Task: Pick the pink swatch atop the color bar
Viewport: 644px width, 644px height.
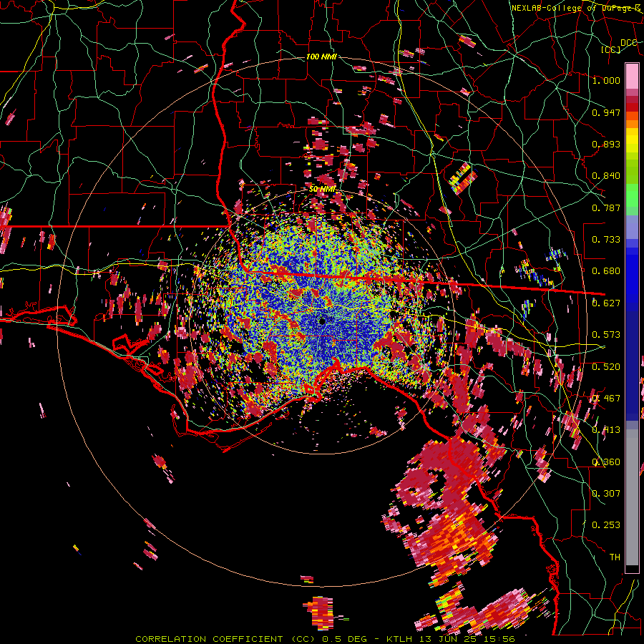Action: pos(632,76)
